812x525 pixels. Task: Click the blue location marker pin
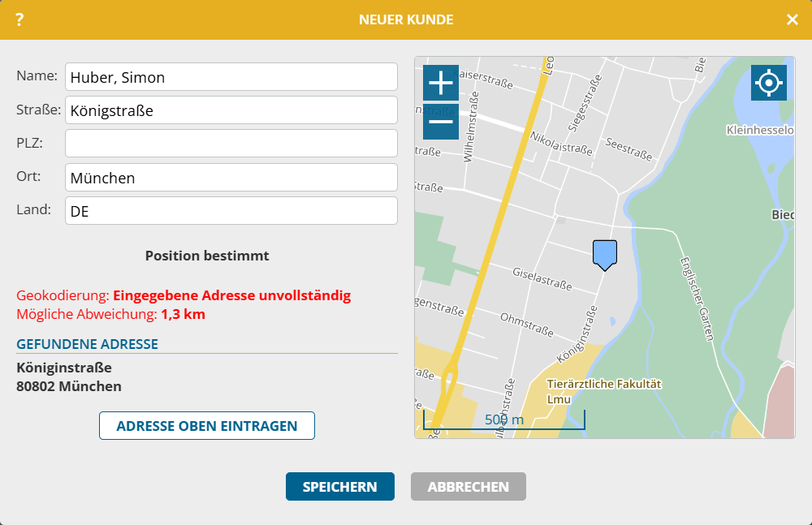[x=605, y=254]
